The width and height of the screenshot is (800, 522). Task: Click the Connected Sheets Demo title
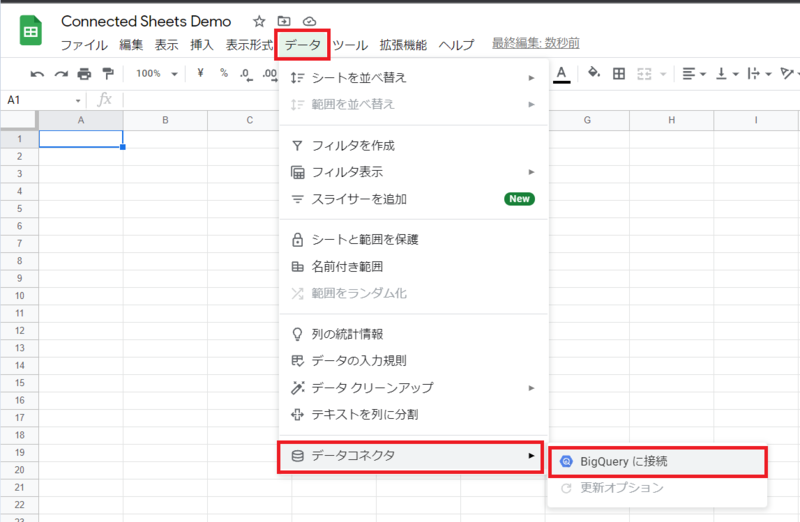[146, 21]
